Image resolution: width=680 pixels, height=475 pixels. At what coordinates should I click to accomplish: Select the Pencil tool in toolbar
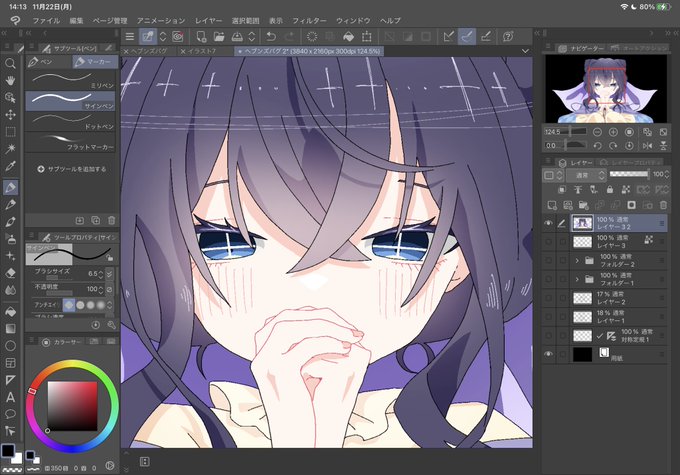[10, 205]
